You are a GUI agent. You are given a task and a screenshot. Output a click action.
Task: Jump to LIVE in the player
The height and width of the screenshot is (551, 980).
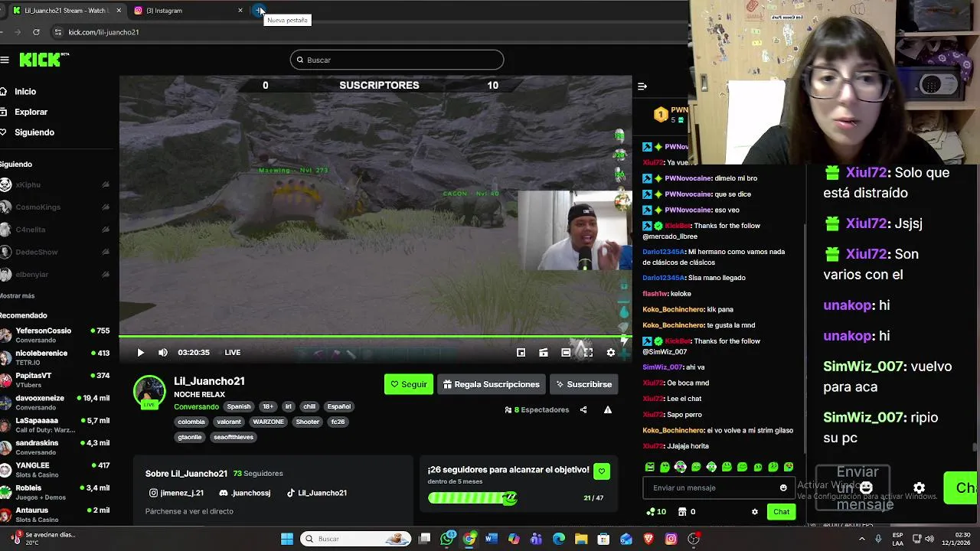(x=233, y=353)
